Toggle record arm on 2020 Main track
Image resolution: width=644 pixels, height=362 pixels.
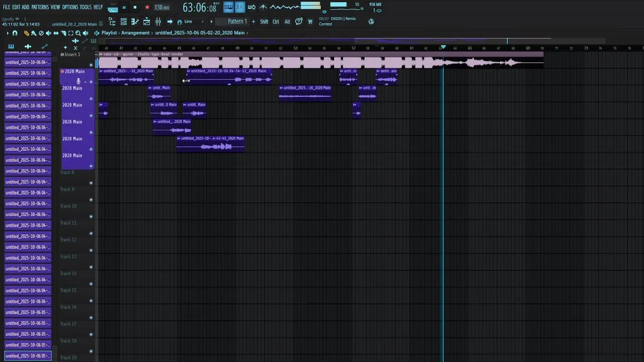click(62, 71)
